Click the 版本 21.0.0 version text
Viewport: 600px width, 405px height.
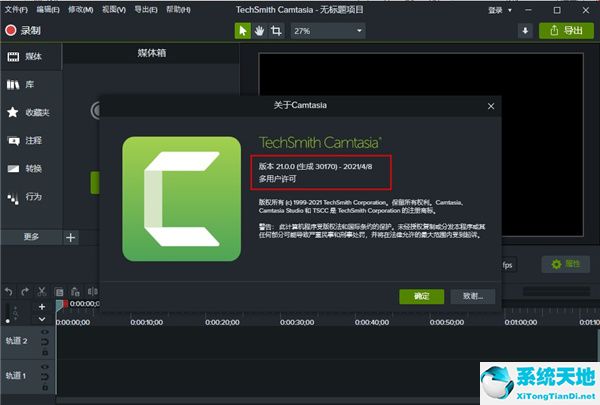(315, 166)
